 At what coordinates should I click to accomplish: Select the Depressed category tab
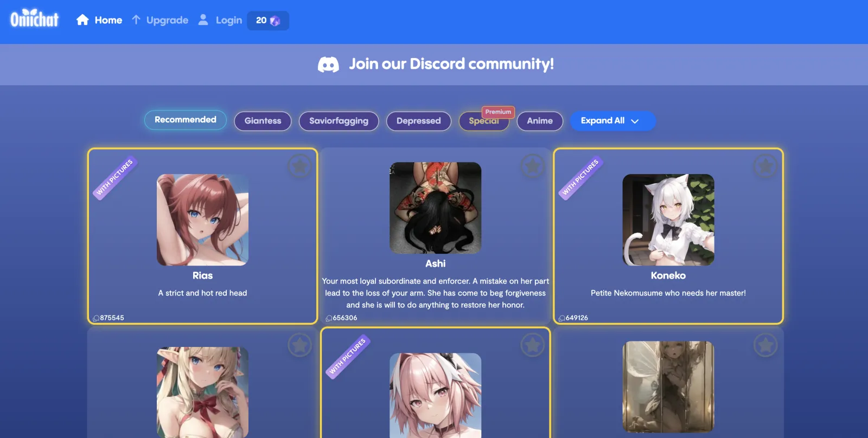coord(418,121)
